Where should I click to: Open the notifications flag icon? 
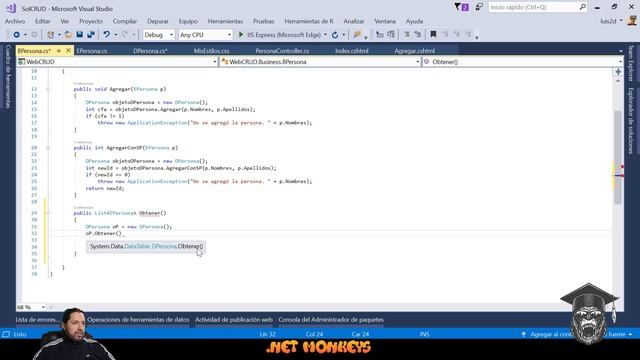tap(461, 7)
